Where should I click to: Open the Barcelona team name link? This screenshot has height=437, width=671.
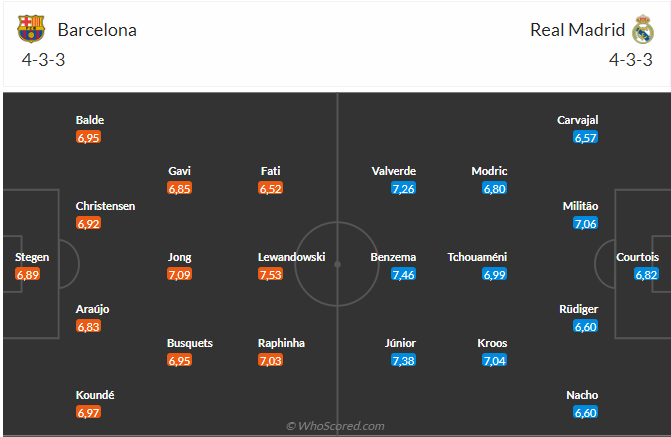tap(97, 29)
